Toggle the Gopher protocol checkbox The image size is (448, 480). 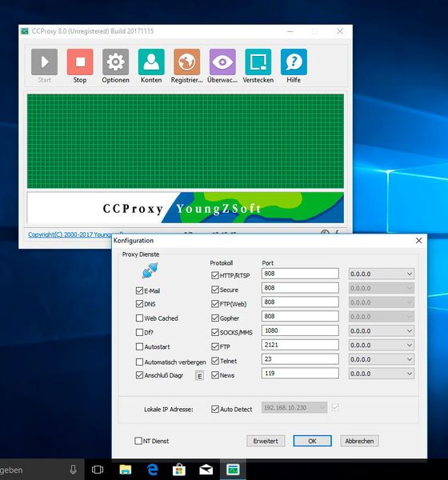pos(215,318)
